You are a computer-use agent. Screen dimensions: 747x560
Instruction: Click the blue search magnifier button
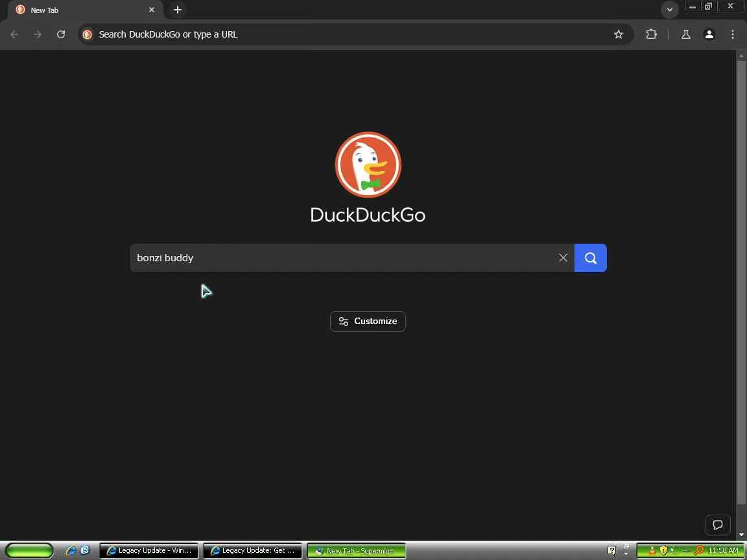[x=590, y=258]
